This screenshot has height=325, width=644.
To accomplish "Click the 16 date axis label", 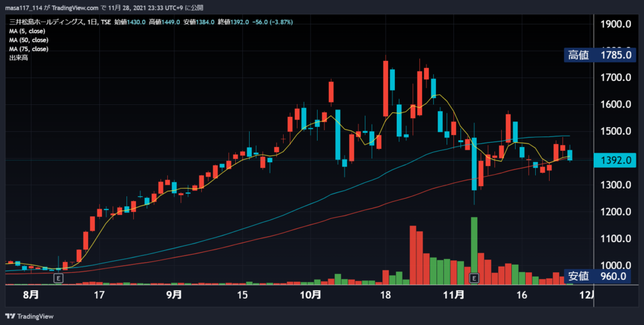I will tap(521, 295).
